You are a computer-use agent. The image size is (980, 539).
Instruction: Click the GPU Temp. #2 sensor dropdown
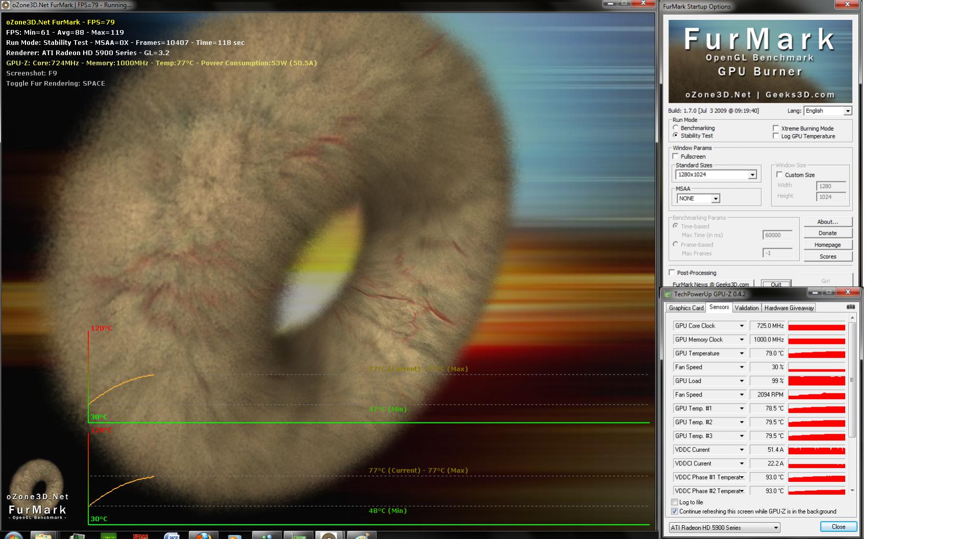[709, 422]
